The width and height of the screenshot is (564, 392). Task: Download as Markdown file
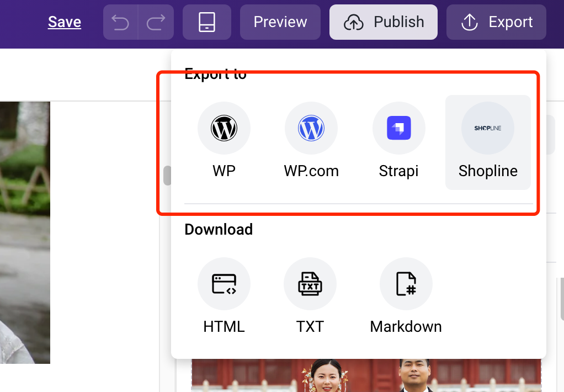[x=406, y=296]
